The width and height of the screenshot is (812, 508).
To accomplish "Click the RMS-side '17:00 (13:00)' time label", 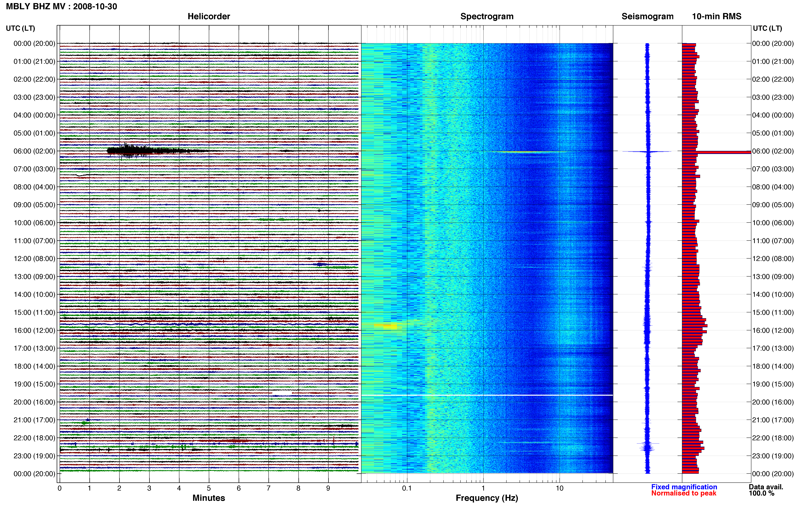I will point(773,348).
